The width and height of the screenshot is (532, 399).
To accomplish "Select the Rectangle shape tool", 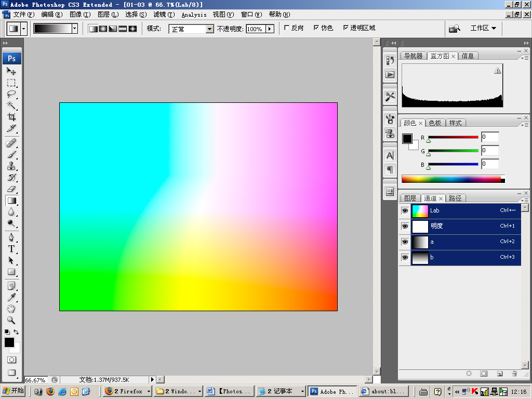I will tap(11, 272).
